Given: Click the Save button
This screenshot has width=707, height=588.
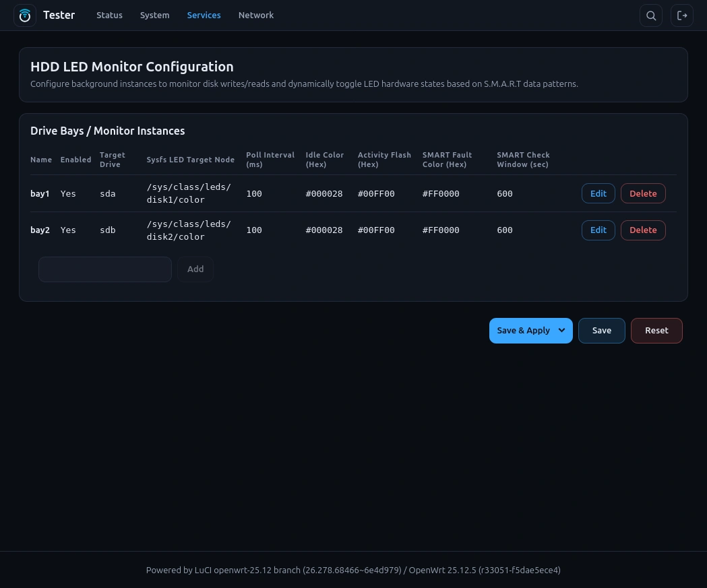Looking at the screenshot, I should pos(601,330).
